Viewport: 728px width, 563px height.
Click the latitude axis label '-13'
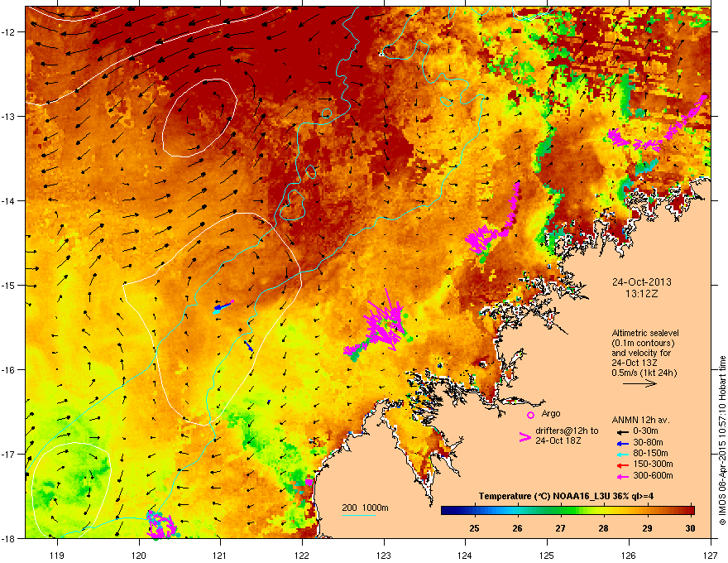pyautogui.click(x=9, y=116)
